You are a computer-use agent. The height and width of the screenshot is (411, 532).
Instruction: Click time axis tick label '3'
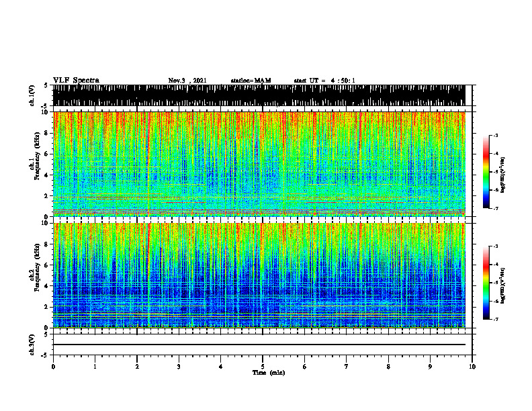pyautogui.click(x=179, y=367)
